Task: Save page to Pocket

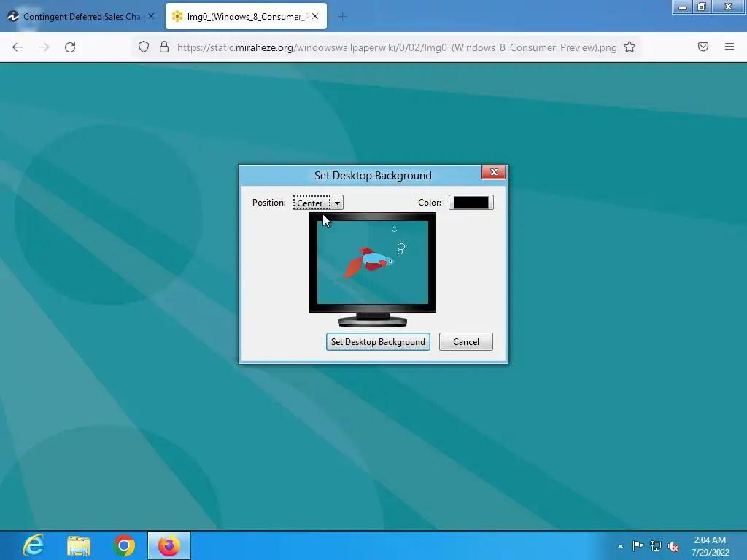Action: (x=703, y=47)
